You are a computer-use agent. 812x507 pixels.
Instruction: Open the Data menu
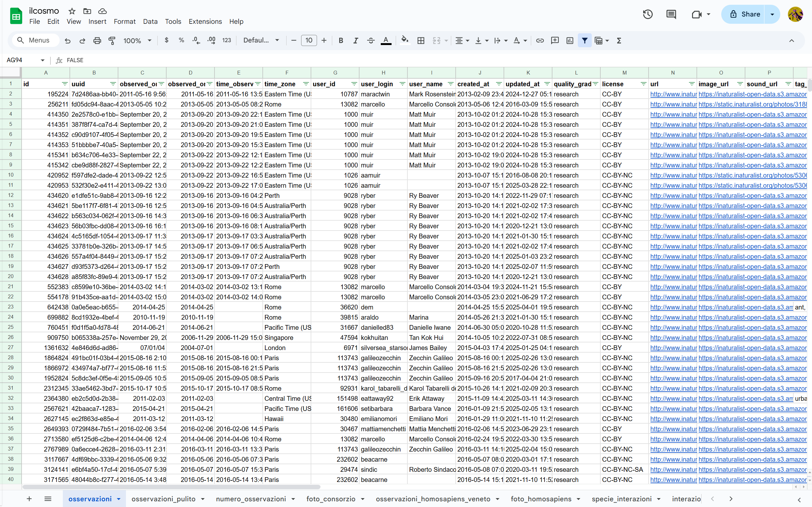click(x=150, y=22)
